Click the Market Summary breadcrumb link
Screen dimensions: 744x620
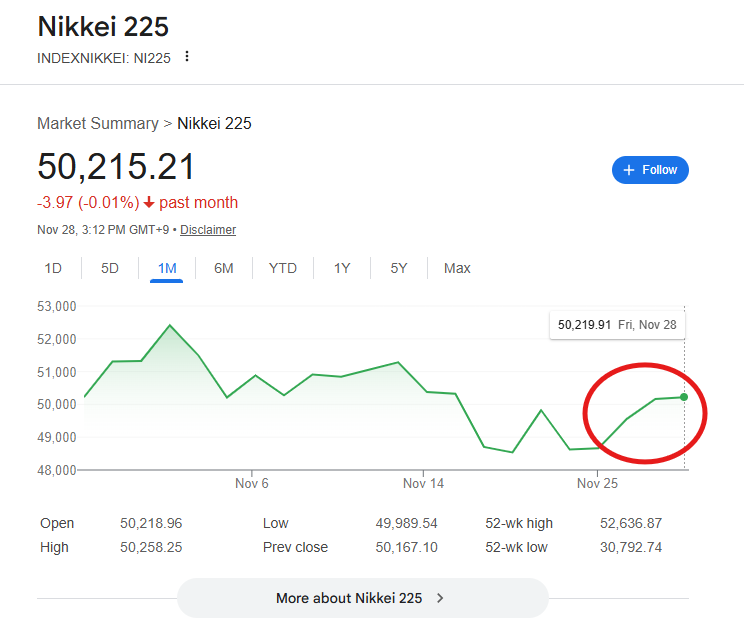[x=98, y=123]
